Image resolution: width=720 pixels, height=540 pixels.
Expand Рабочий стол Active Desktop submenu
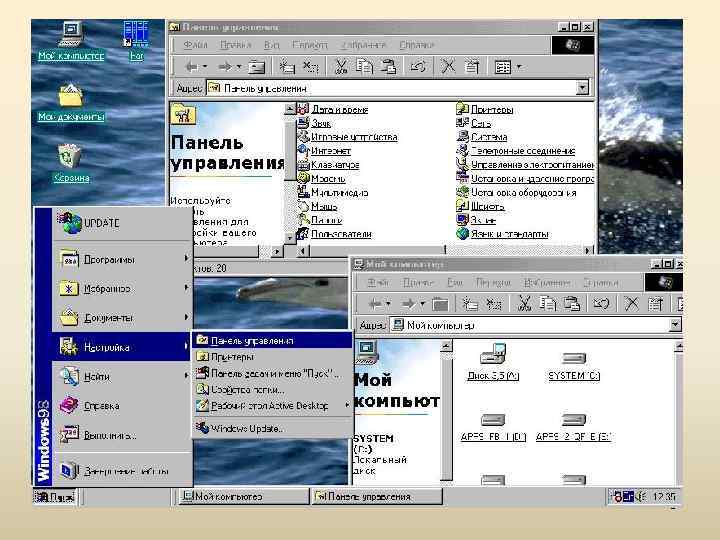pyautogui.click(x=272, y=406)
